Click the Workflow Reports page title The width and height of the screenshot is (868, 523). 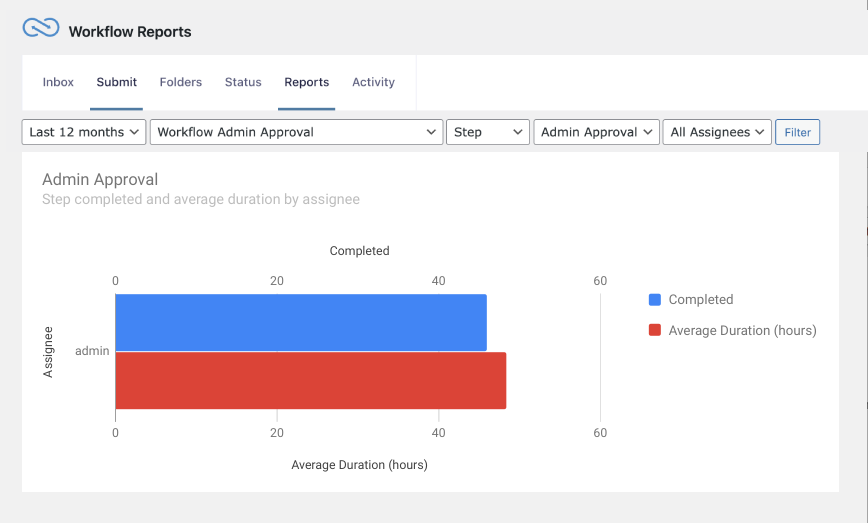click(130, 32)
